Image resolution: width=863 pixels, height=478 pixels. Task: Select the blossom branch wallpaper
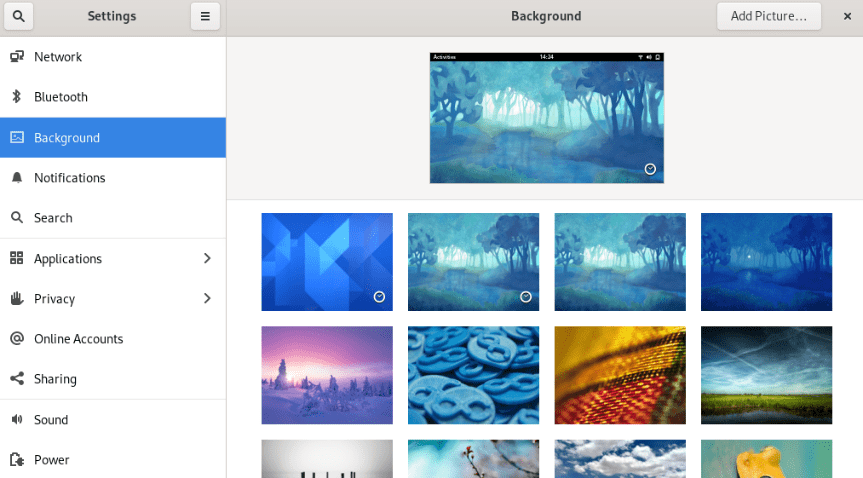tap(473, 459)
